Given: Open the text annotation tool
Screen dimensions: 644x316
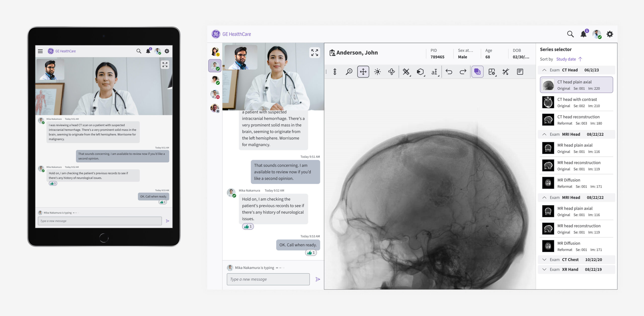Looking at the screenshot, I should click(434, 72).
